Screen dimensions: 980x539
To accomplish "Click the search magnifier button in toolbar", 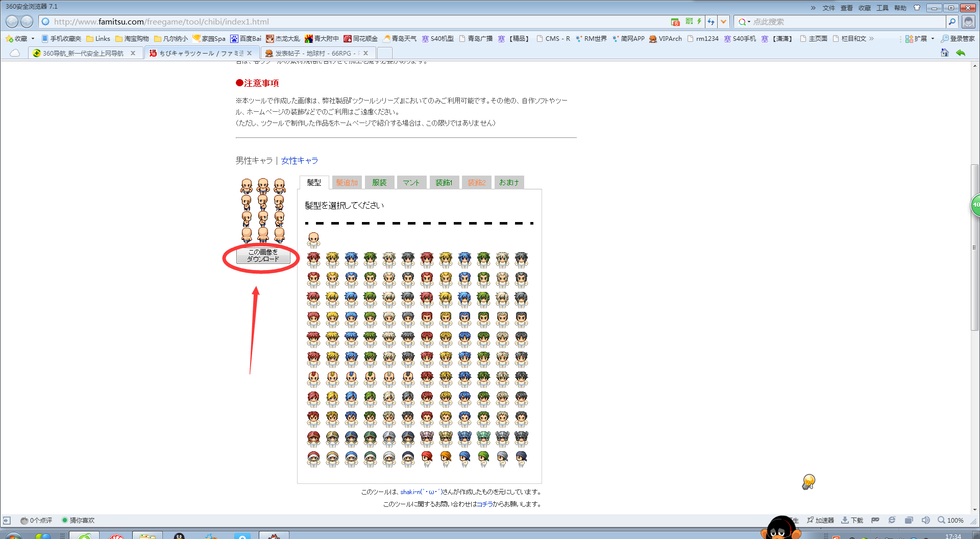I will pos(952,21).
